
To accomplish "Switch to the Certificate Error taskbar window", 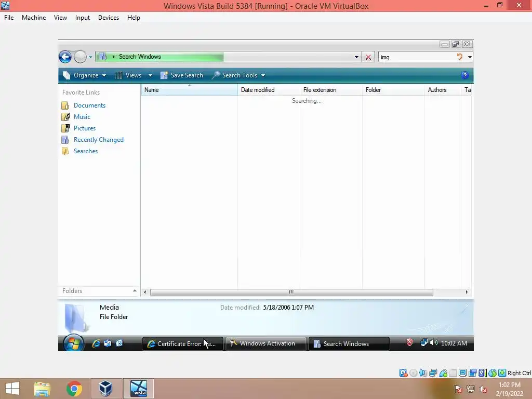I will [182, 344].
